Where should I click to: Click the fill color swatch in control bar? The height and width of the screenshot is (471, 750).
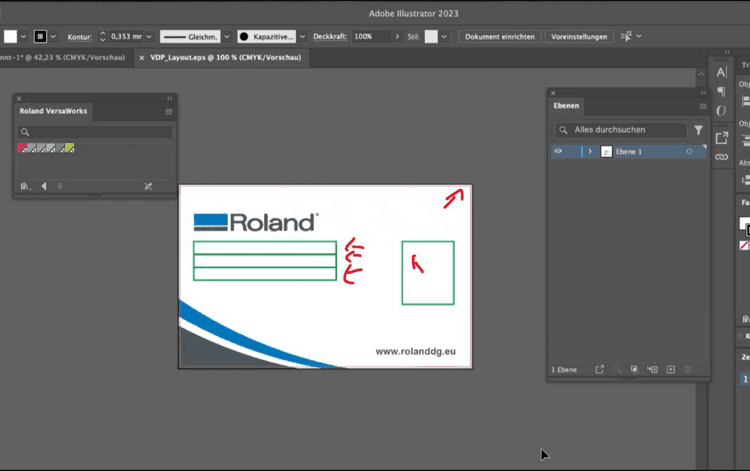click(11, 36)
